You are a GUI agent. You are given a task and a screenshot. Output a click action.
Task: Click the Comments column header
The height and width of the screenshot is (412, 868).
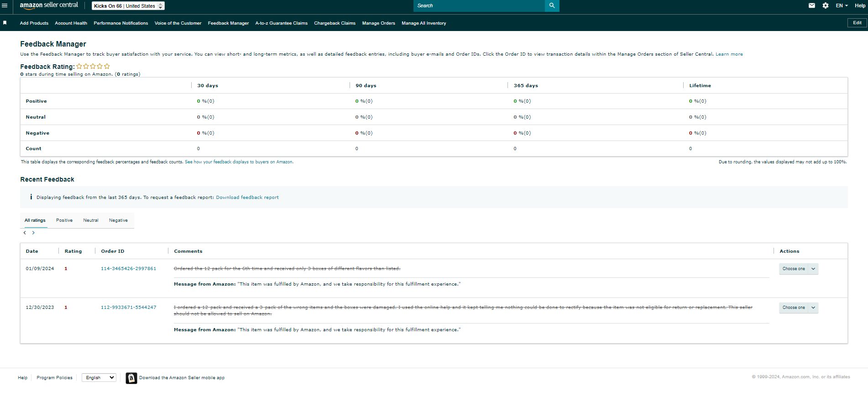pos(188,251)
